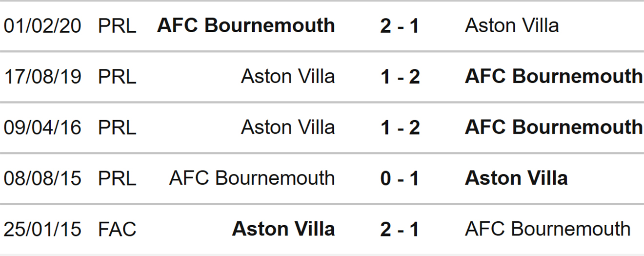The width and height of the screenshot is (644, 256).
Task: Open the 0 - 1 score from 08/08/15
Action: 400,178
